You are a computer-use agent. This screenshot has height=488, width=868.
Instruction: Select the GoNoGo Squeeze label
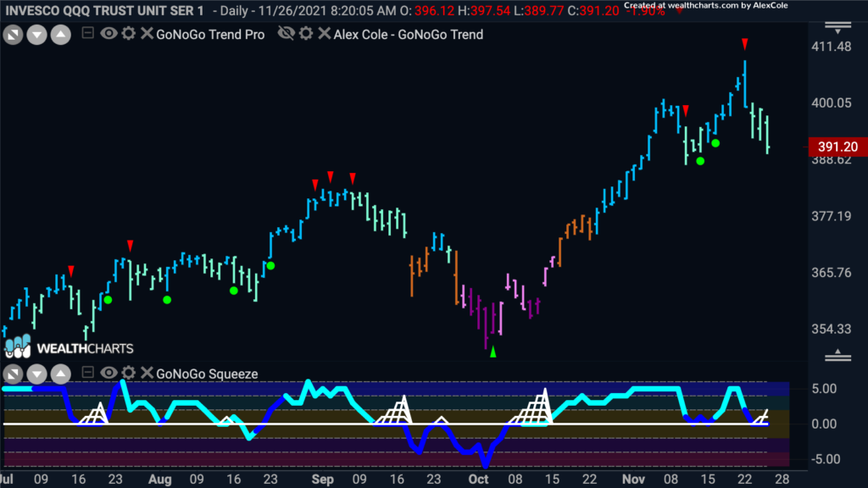tap(207, 374)
